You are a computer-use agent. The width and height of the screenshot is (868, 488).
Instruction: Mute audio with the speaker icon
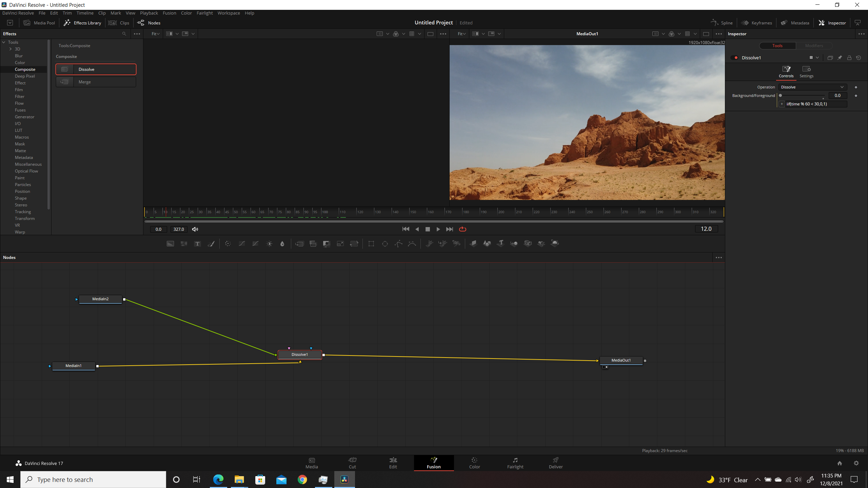point(195,229)
